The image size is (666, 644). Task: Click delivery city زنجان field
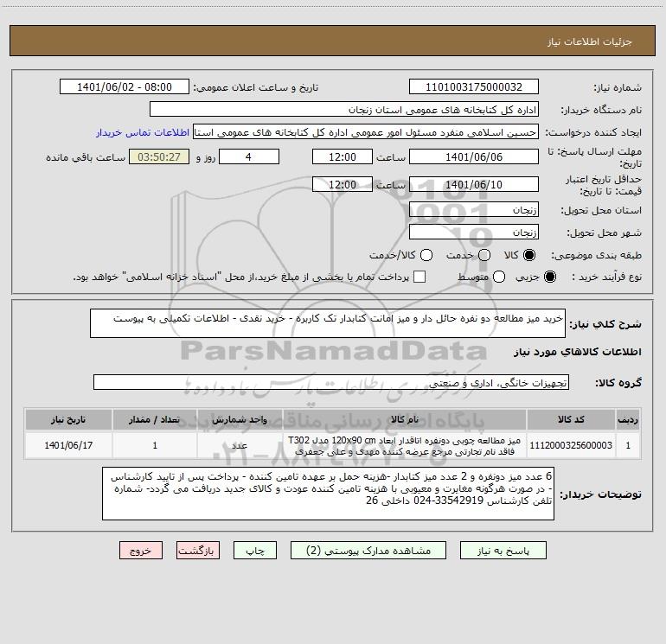click(474, 233)
